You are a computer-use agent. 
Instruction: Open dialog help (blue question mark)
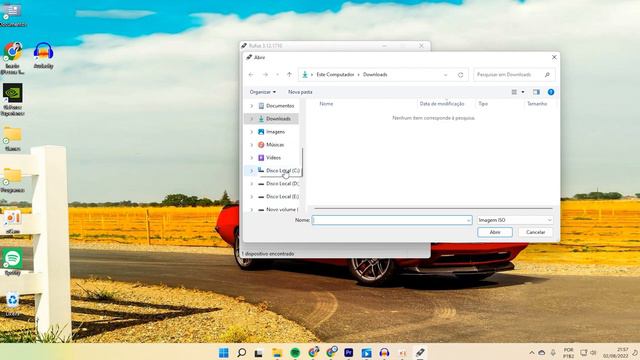click(x=551, y=92)
